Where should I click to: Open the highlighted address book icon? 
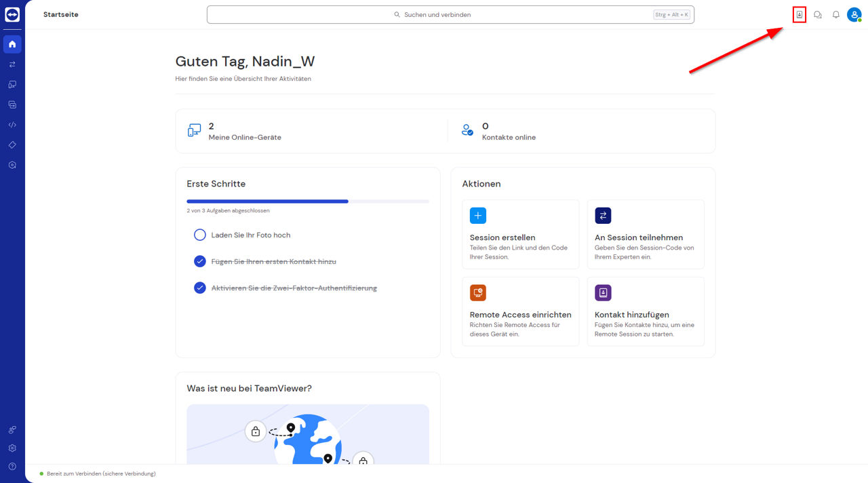pyautogui.click(x=800, y=14)
